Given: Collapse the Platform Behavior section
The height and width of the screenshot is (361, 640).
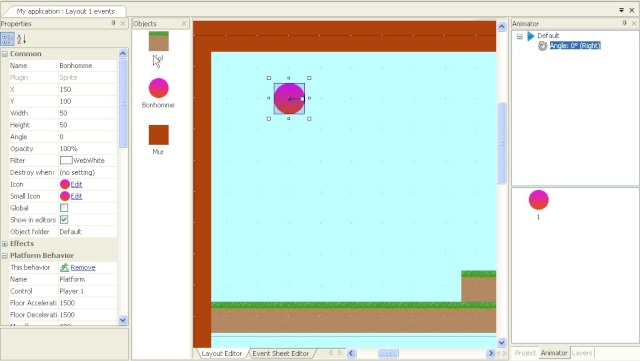Looking at the screenshot, I should click(x=5, y=256).
